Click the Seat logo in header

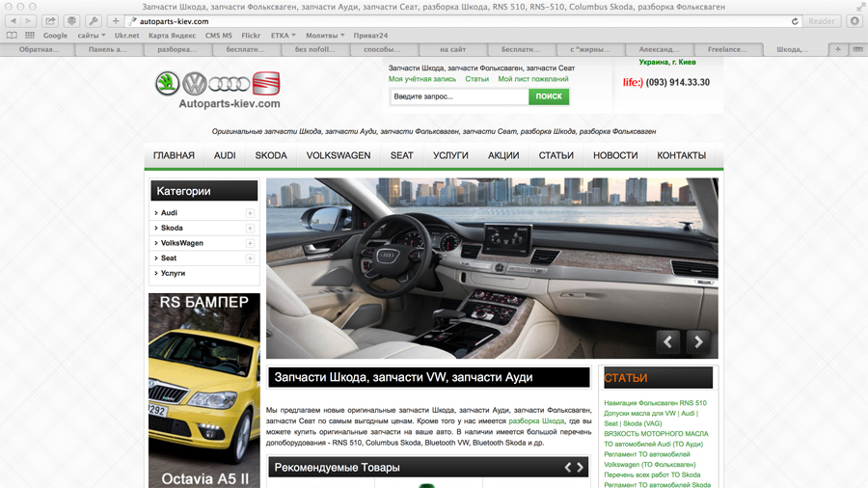pos(266,84)
